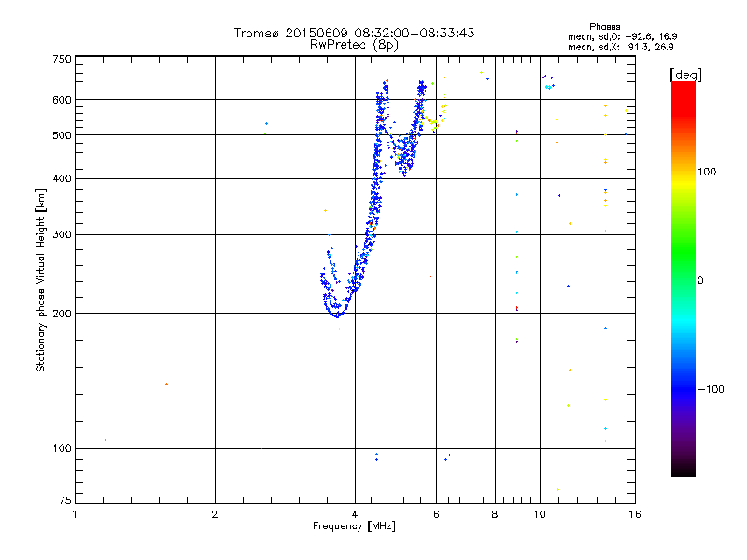This screenshot has height=560, width=747.
Task: Click the x-axis tick label '1'
Action: [75, 514]
